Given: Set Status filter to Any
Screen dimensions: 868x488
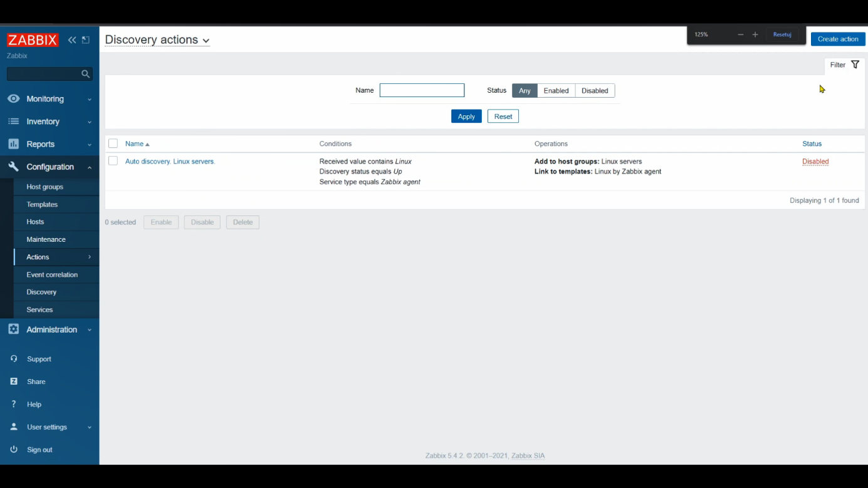Looking at the screenshot, I should (525, 91).
